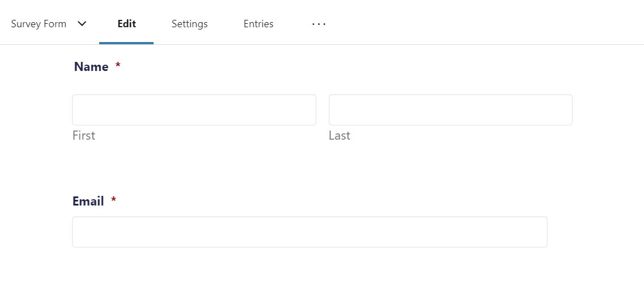The height and width of the screenshot is (281, 644).
Task: Open the three-dot more options menu
Action: [x=319, y=24]
